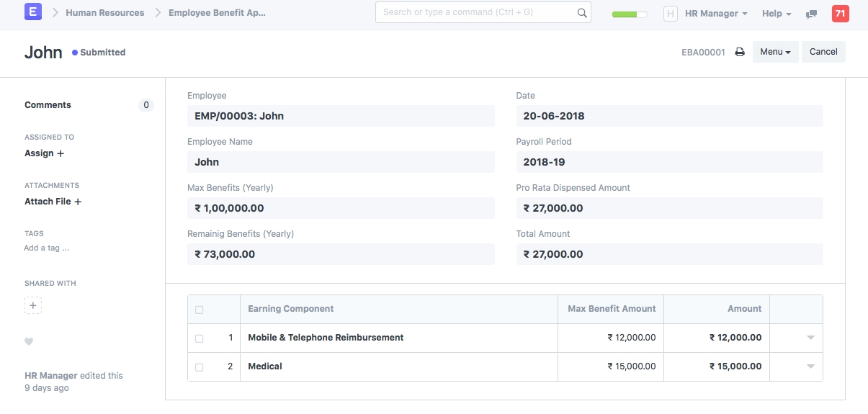
Task: Open the HR Manager user menu
Action: 715,14
